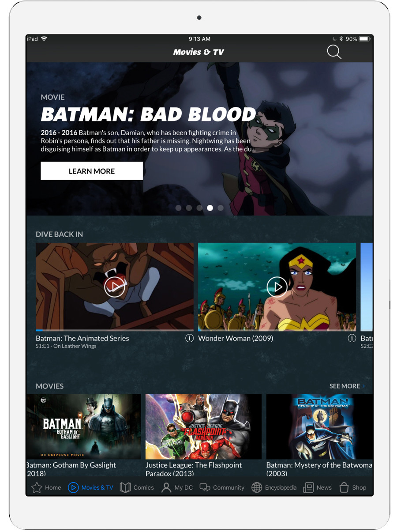Open the Comics tab
Viewport: 397px width, 532px height.
click(137, 487)
